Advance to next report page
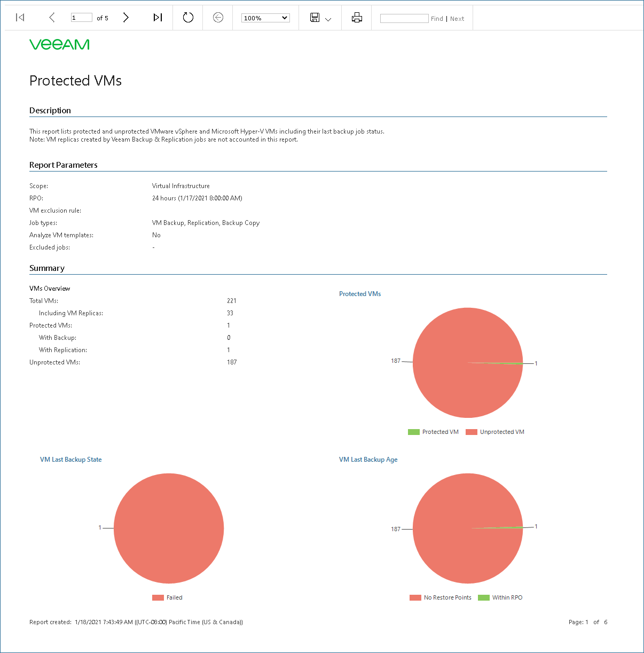644x653 pixels. tap(125, 18)
